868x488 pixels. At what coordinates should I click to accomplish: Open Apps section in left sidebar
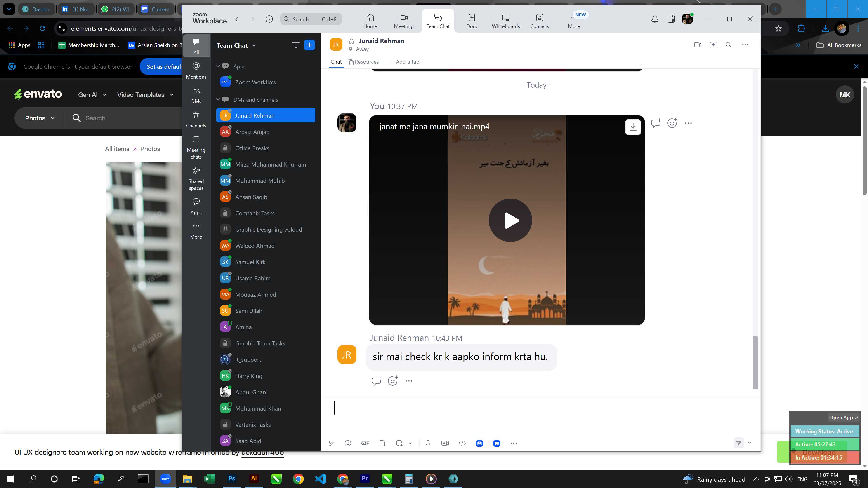tap(196, 206)
